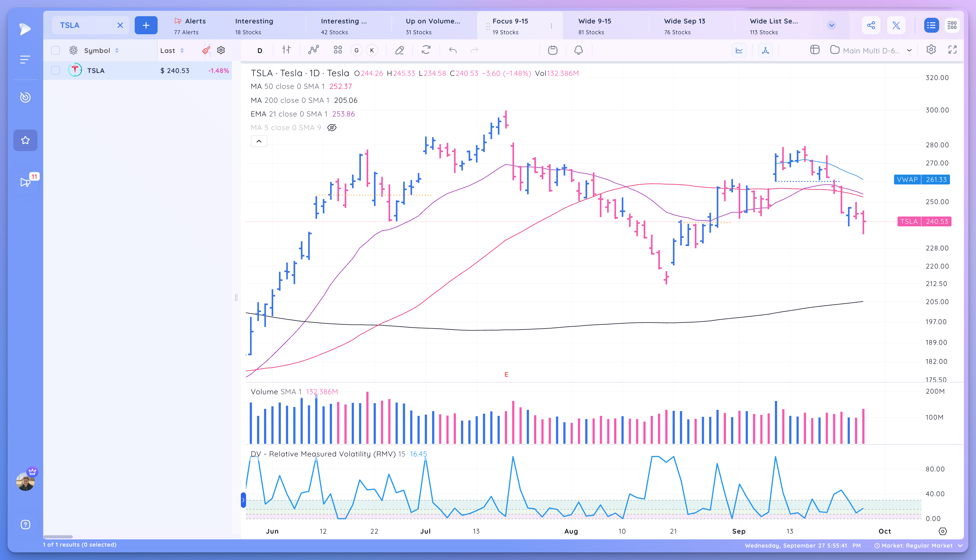Click the undo arrow
The image size is (976, 560).
453,50
